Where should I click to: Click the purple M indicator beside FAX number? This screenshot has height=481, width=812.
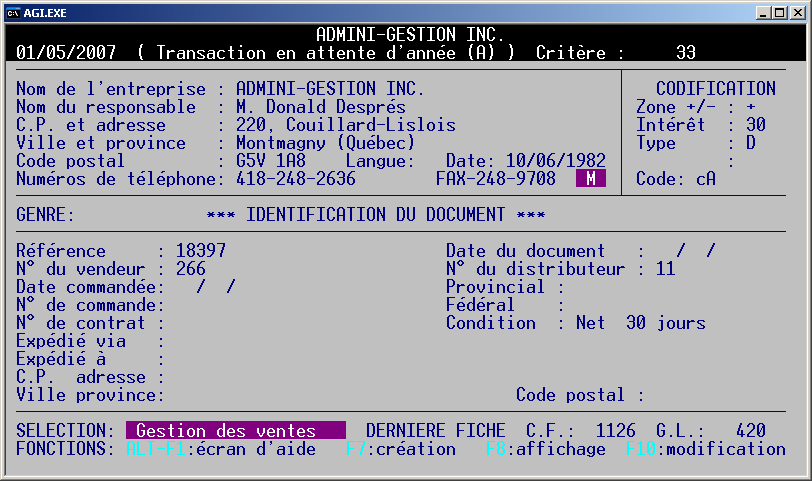pyautogui.click(x=591, y=179)
